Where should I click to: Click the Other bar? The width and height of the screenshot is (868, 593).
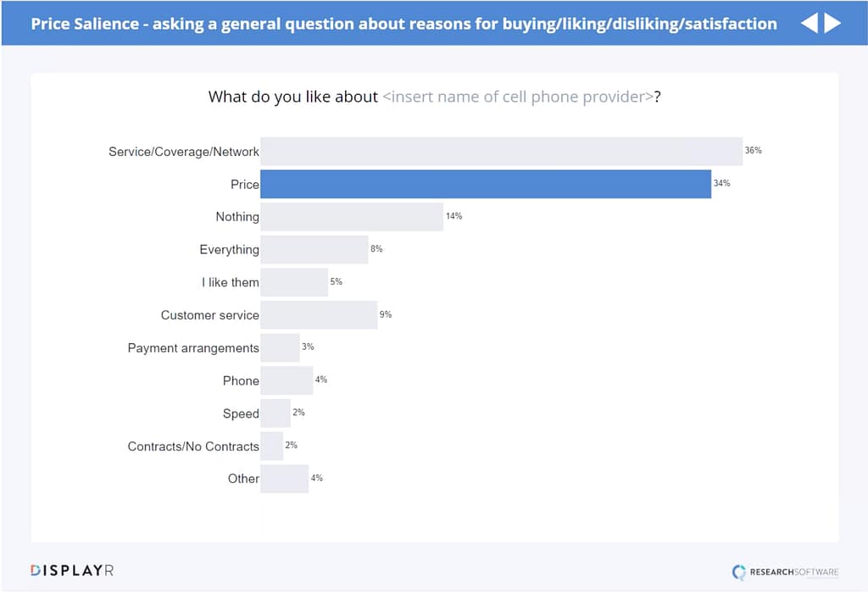284,479
